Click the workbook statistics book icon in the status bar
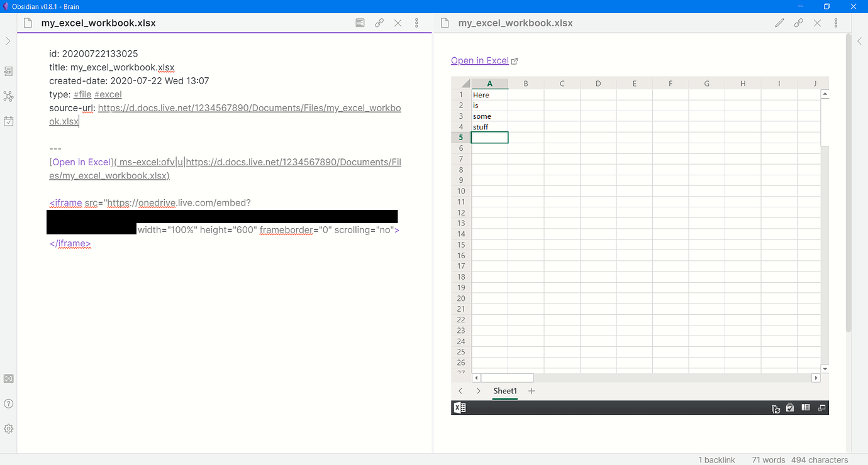The image size is (868, 465). (805, 407)
